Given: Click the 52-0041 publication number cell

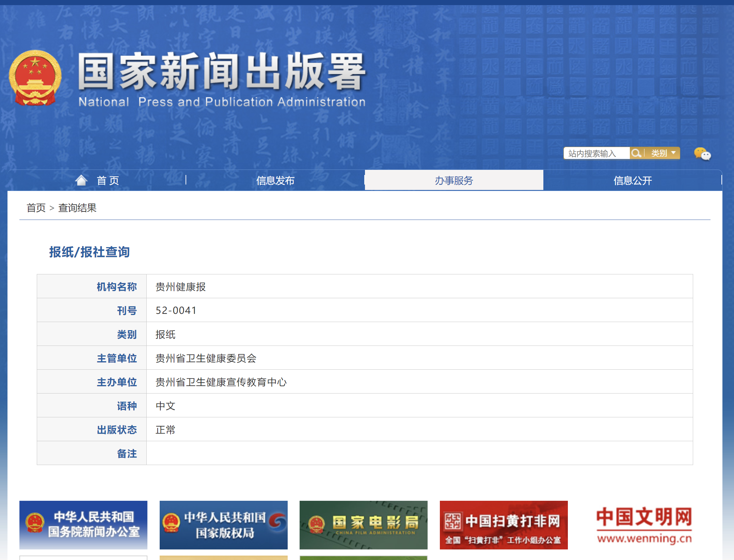Looking at the screenshot, I should [176, 310].
